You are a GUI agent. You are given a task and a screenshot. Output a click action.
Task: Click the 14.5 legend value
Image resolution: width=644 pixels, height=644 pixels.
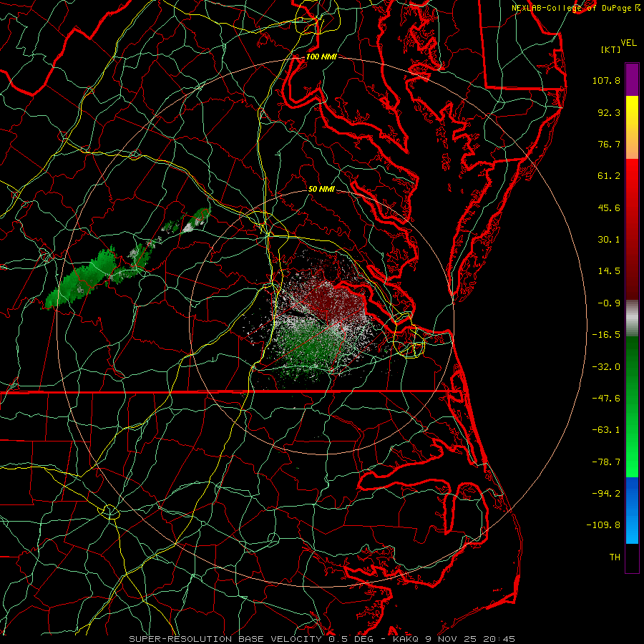609,271
